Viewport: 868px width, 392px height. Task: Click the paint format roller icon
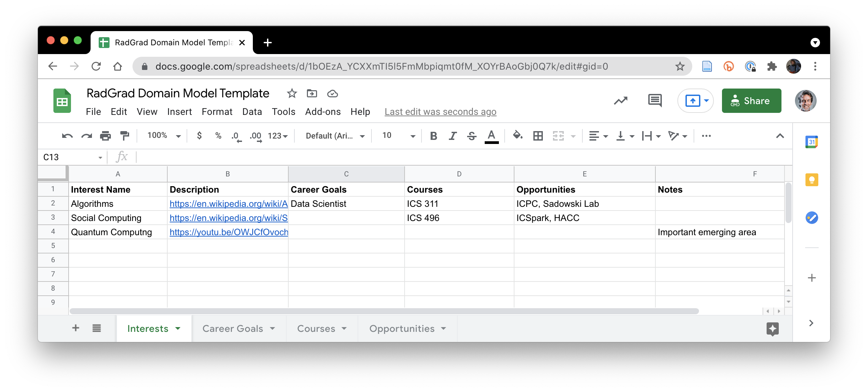coord(125,136)
